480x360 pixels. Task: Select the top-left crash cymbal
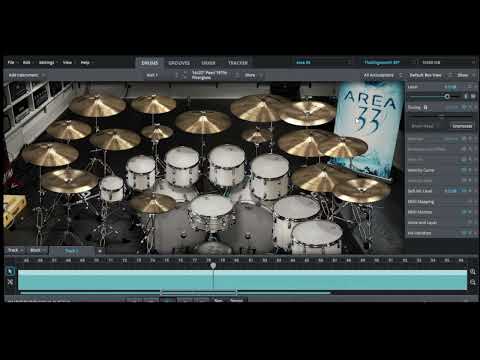tap(98, 105)
